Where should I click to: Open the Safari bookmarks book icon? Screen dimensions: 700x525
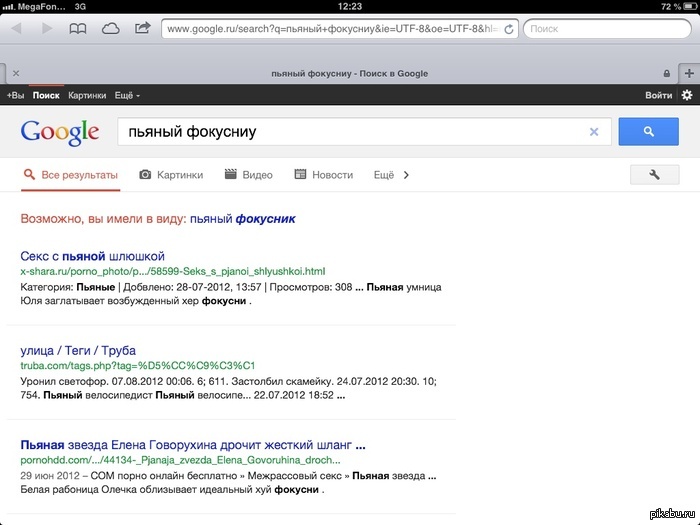[x=78, y=29]
